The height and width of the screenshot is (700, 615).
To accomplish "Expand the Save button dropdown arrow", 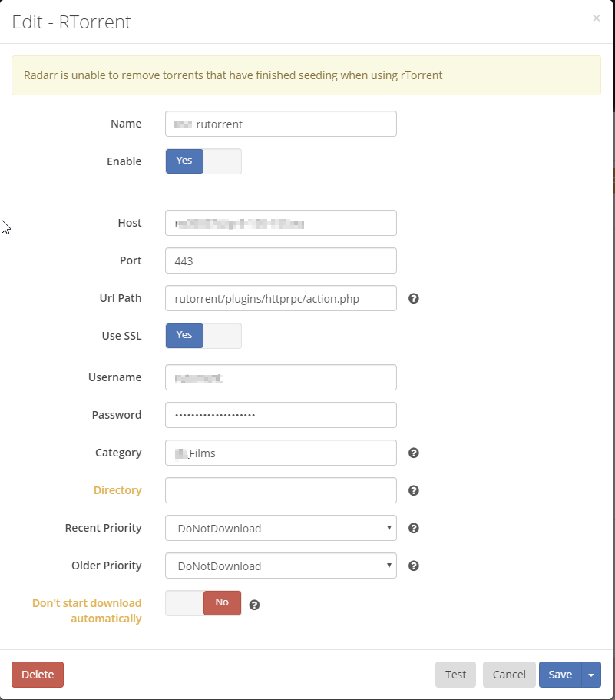I will point(591,675).
